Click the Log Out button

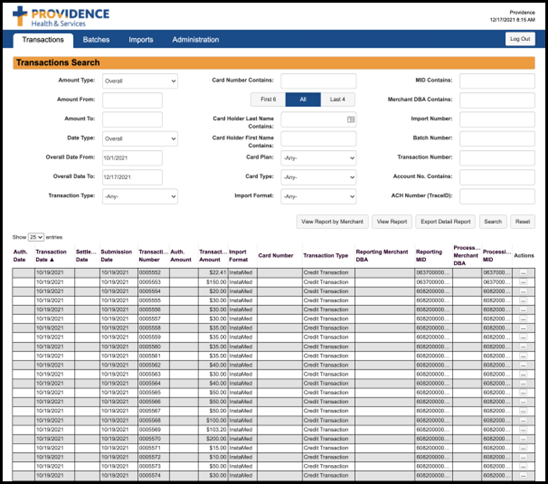click(520, 39)
